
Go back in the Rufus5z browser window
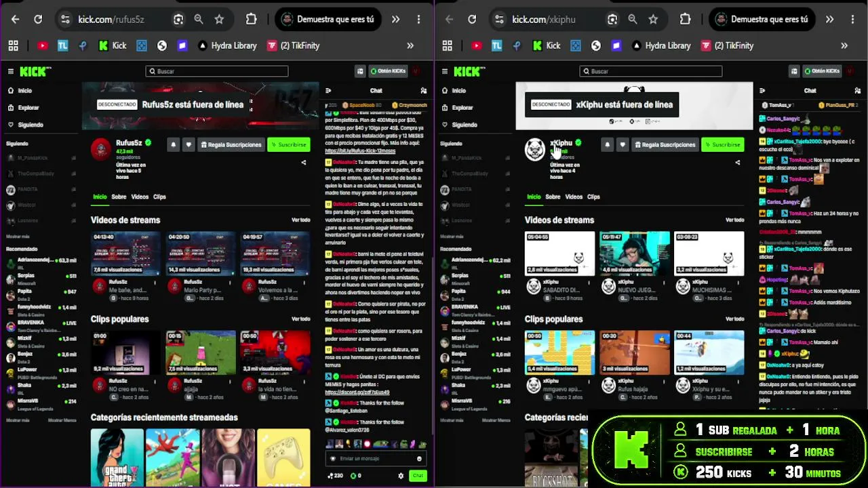tap(16, 20)
